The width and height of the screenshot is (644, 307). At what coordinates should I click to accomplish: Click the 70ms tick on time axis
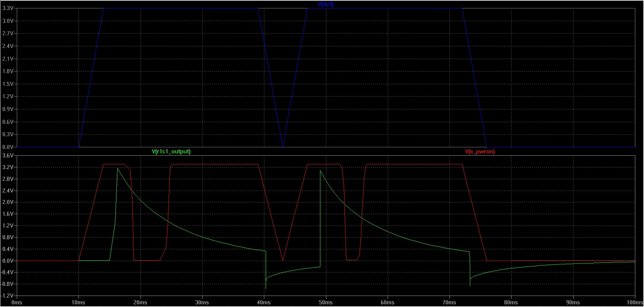coord(449,303)
